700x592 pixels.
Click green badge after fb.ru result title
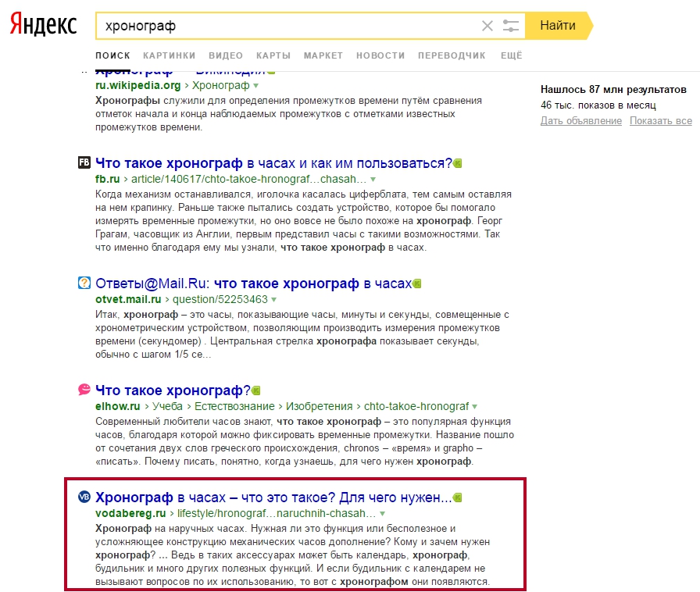tap(458, 163)
